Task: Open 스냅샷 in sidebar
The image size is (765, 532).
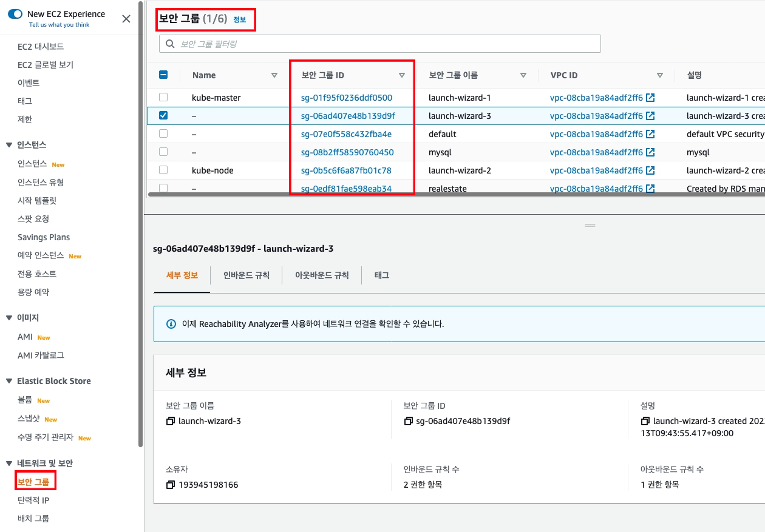Action: tap(29, 419)
